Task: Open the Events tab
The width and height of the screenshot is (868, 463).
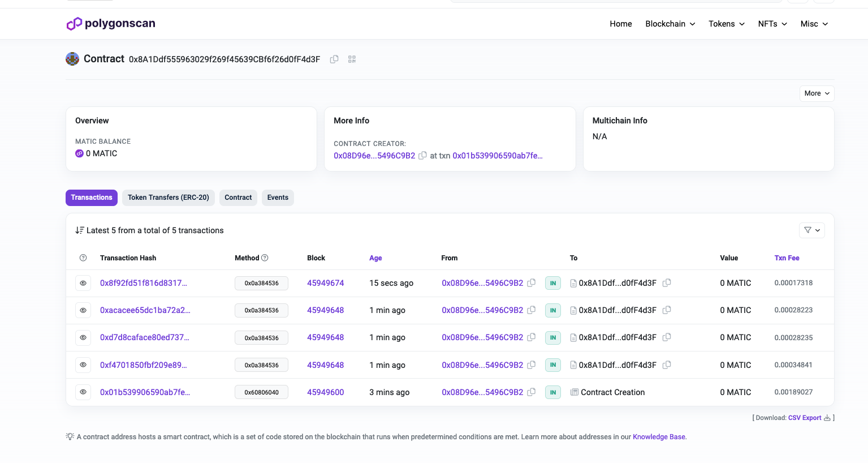Action: [x=278, y=198]
